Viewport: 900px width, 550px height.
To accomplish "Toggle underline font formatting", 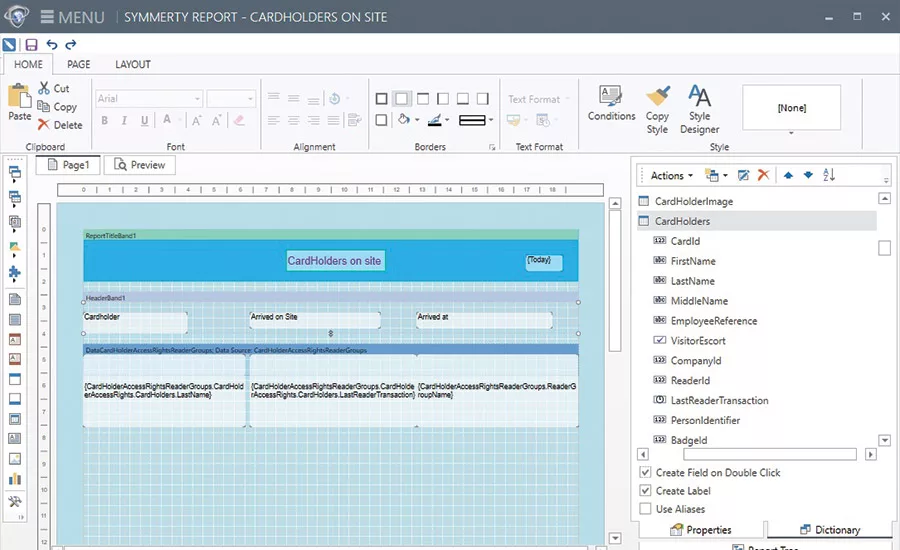I will tap(144, 121).
